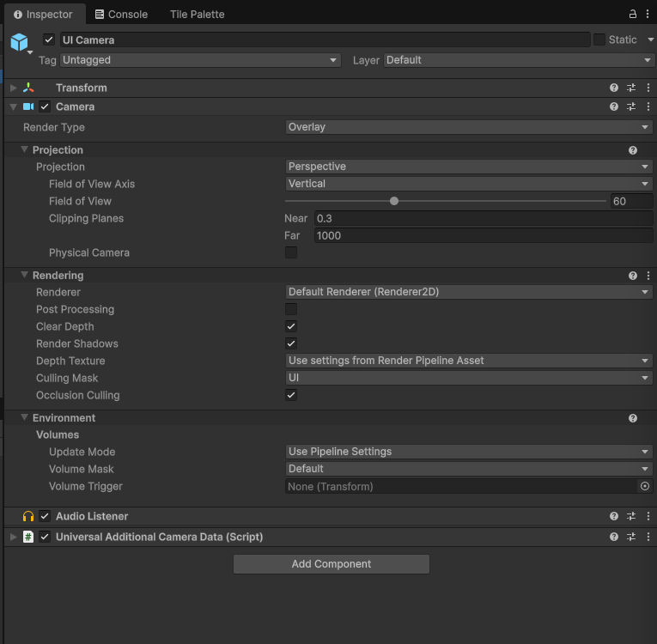Click the Volume Trigger object picker icon
The width and height of the screenshot is (657, 644).
[645, 487]
